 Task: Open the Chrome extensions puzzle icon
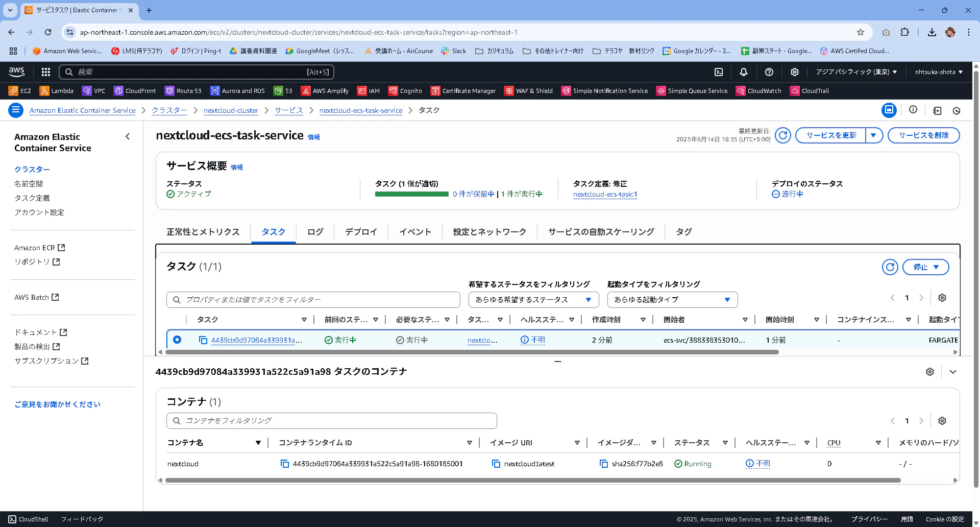[904, 32]
